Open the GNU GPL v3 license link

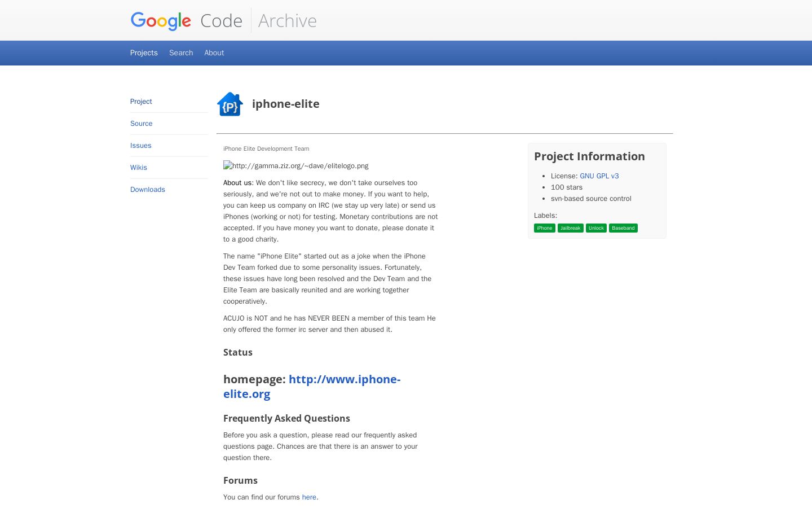click(x=599, y=176)
